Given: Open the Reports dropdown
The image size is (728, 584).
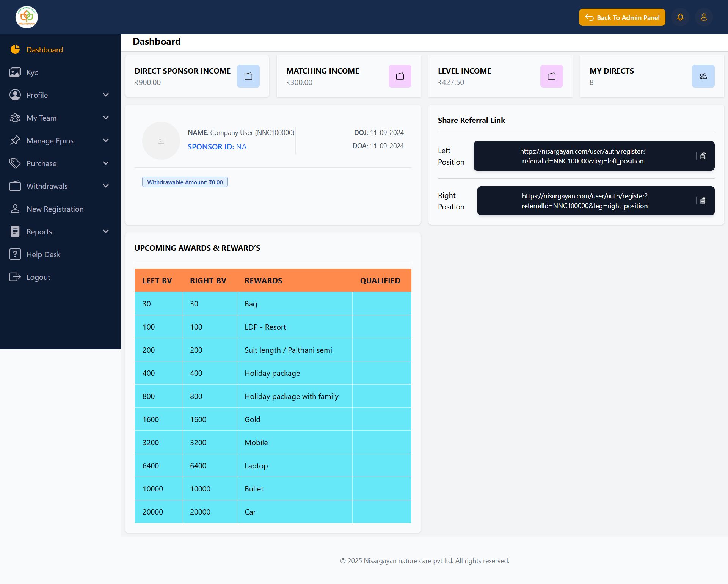Looking at the screenshot, I should pos(106,232).
